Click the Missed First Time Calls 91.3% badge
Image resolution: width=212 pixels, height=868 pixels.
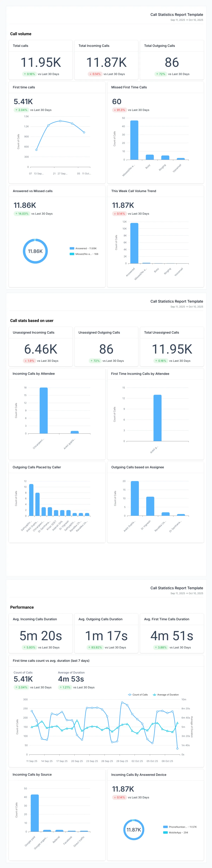119,110
